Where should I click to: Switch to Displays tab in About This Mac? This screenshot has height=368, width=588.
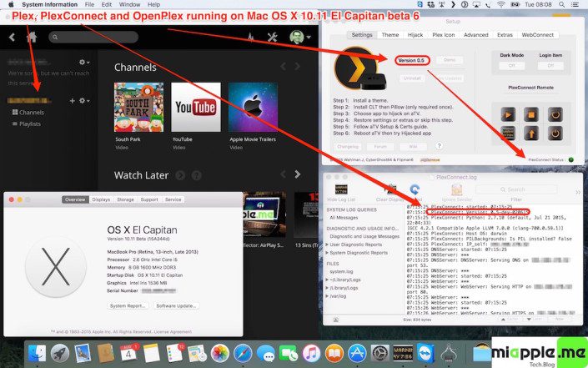[x=101, y=199]
